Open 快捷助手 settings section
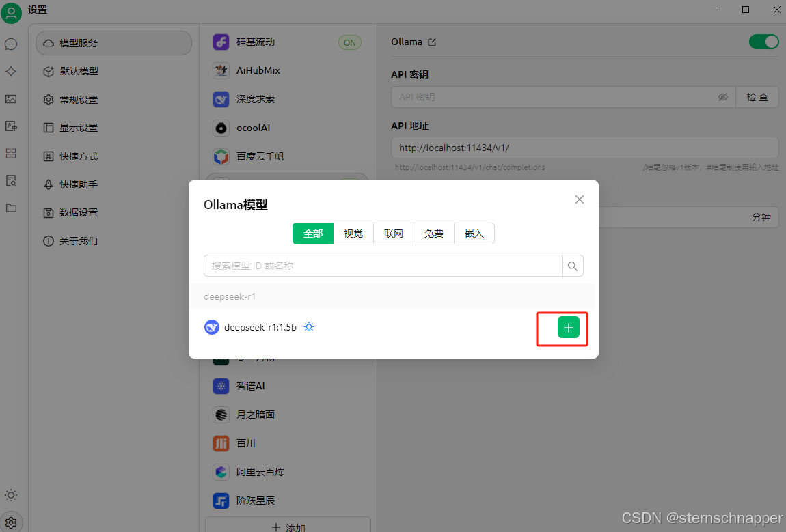 coord(113,184)
